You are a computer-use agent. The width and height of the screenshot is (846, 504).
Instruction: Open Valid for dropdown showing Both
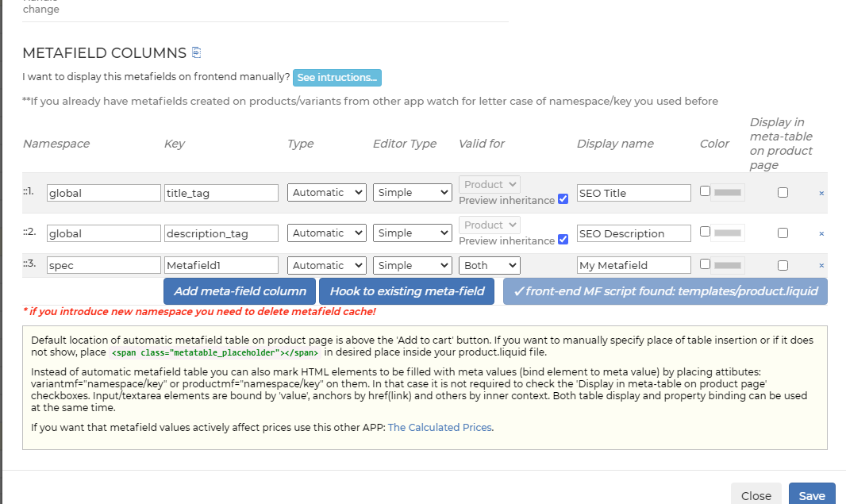click(489, 265)
